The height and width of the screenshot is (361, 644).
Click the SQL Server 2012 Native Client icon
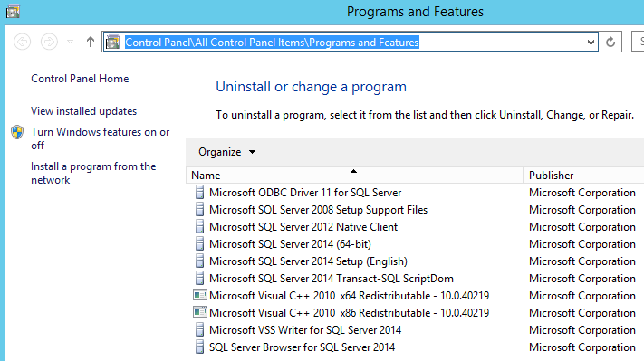pyautogui.click(x=199, y=226)
